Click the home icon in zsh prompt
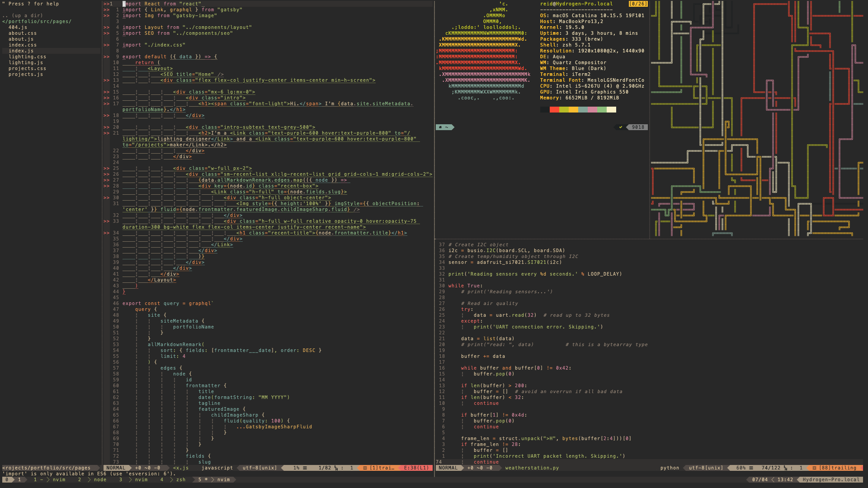The image size is (868, 488). coord(440,127)
